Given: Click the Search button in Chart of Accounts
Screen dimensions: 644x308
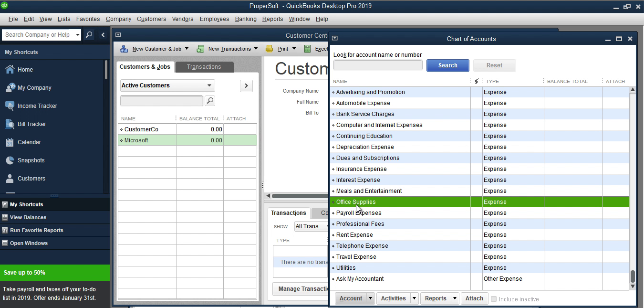Looking at the screenshot, I should [447, 65].
